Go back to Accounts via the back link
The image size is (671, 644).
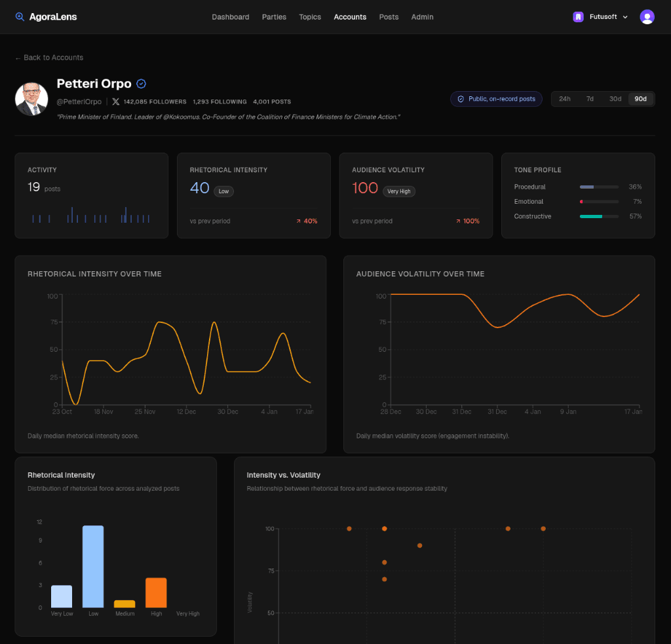tap(49, 58)
